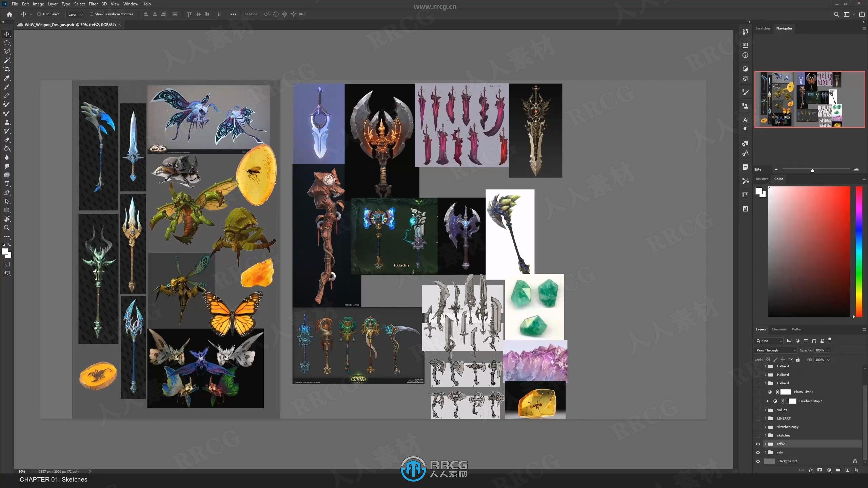The image size is (868, 488).
Task: Click the foreground color swatch in Color panel
Action: pos(759,191)
